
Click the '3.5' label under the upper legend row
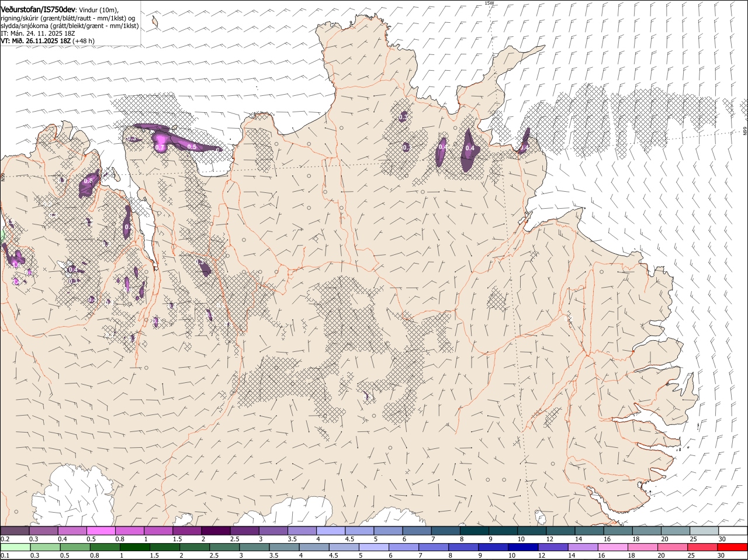292,539
